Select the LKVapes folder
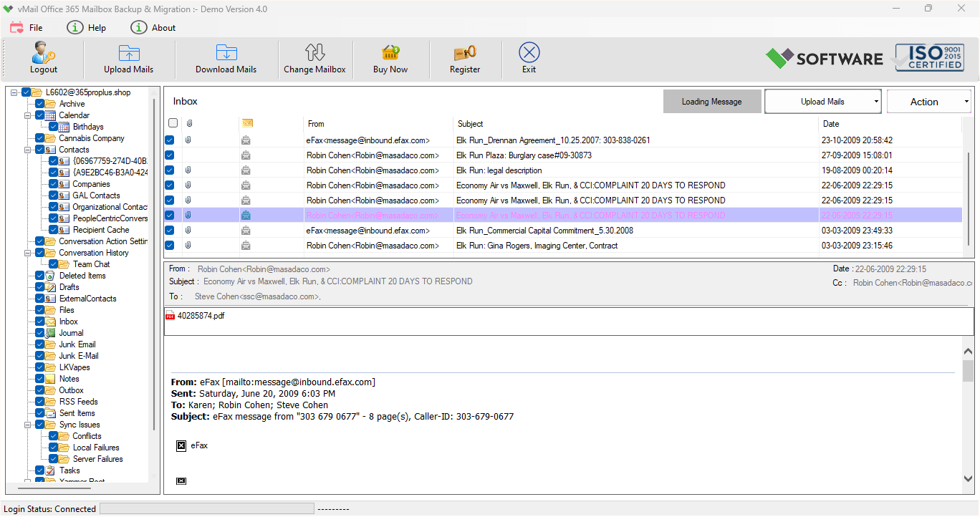 click(75, 367)
